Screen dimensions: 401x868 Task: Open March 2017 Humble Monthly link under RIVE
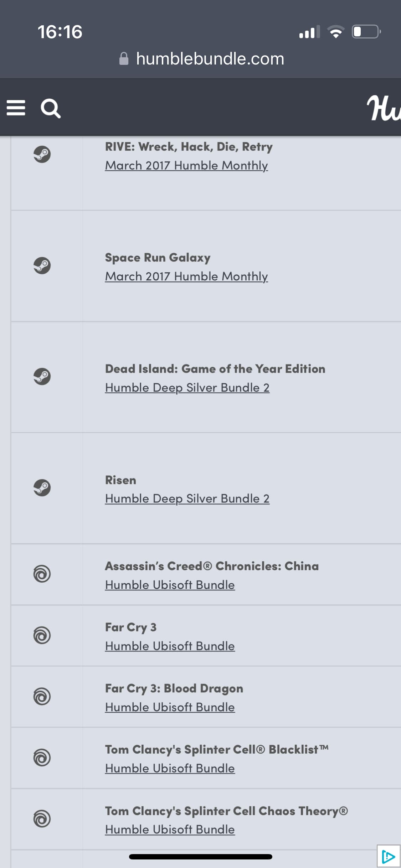186,166
